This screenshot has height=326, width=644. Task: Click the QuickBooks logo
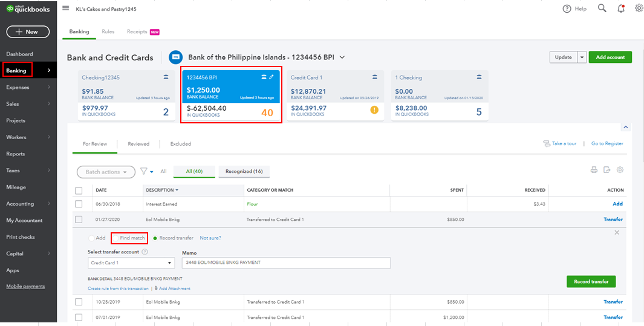(x=28, y=10)
